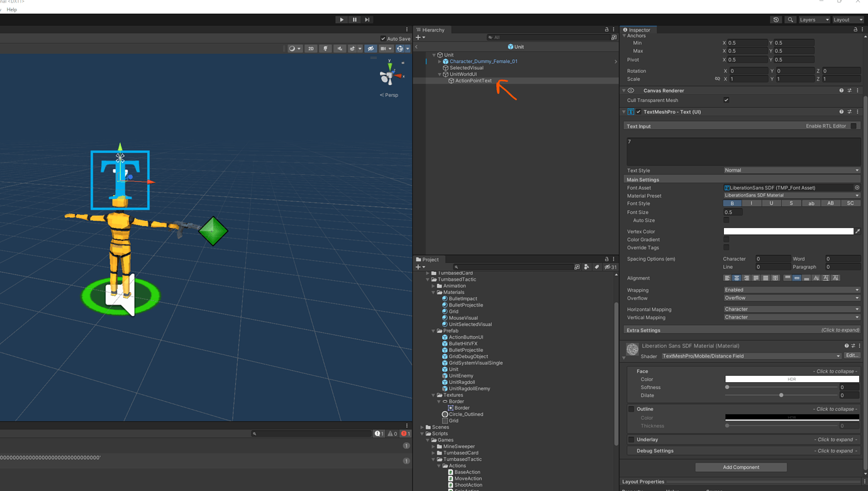Click the Vertex Color swatch
Viewport: 868px width, 491px height.
(787, 231)
